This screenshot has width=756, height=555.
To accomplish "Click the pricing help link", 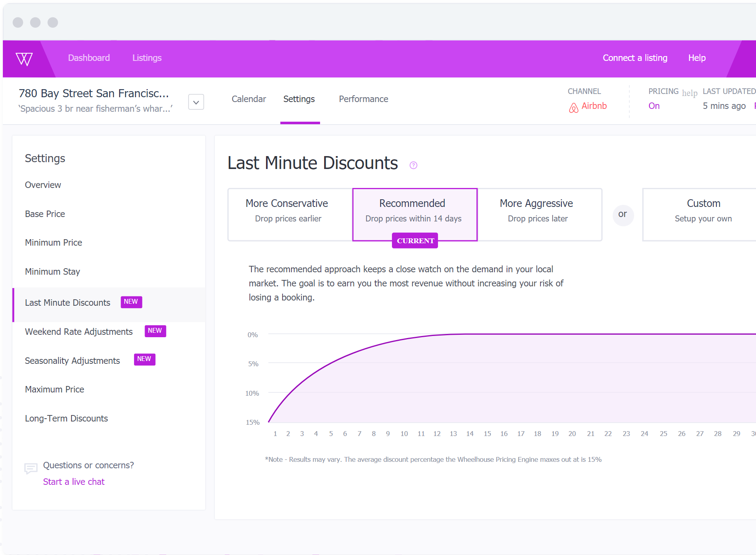I will click(x=689, y=93).
